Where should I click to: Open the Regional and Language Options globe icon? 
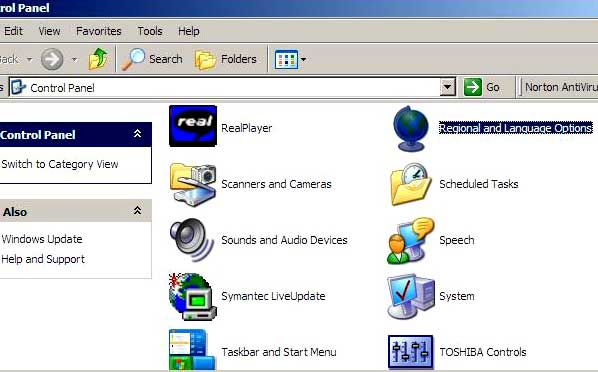[x=411, y=128]
